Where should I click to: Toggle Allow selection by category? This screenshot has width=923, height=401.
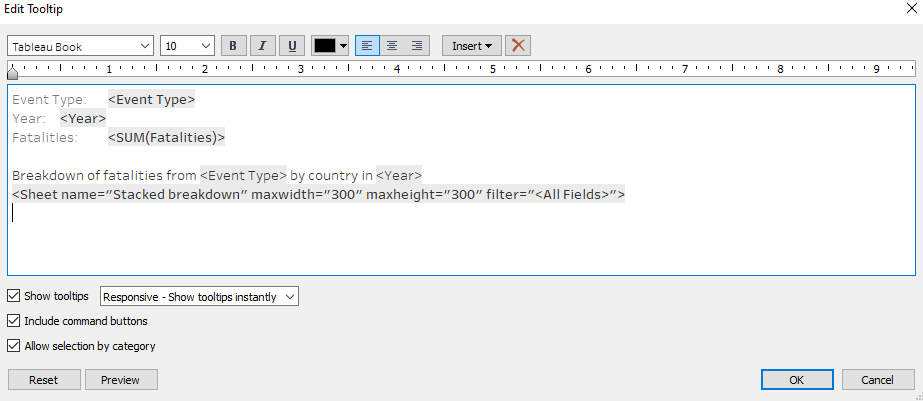point(13,346)
